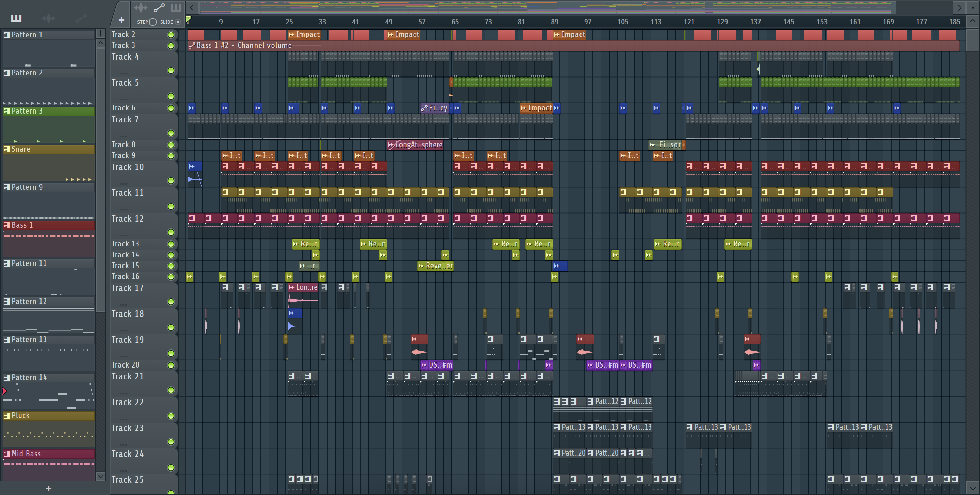This screenshot has height=495, width=980.
Task: Show audio clips in the picker panel
Action: click(49, 18)
